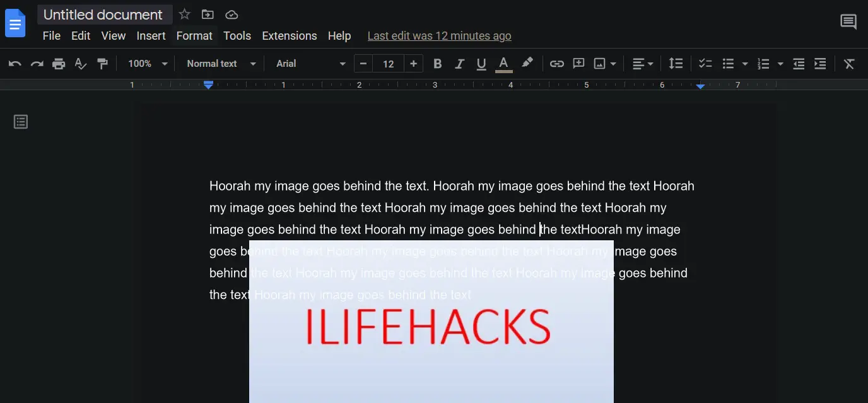
Task: Open the Normal text style dropdown
Action: coord(221,64)
